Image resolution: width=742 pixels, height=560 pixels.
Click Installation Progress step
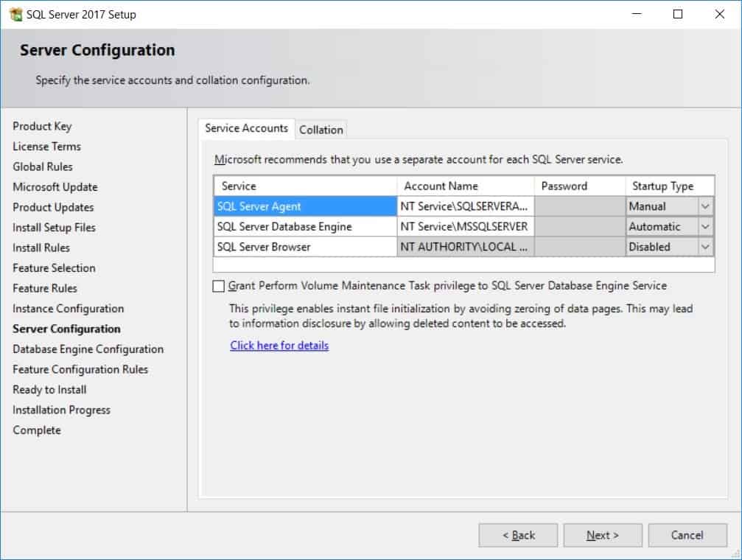coord(61,410)
